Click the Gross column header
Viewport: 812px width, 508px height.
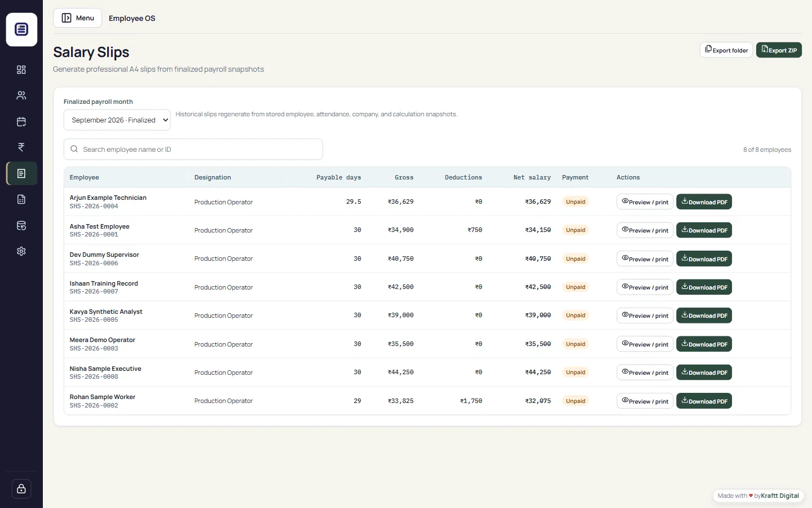click(x=404, y=177)
